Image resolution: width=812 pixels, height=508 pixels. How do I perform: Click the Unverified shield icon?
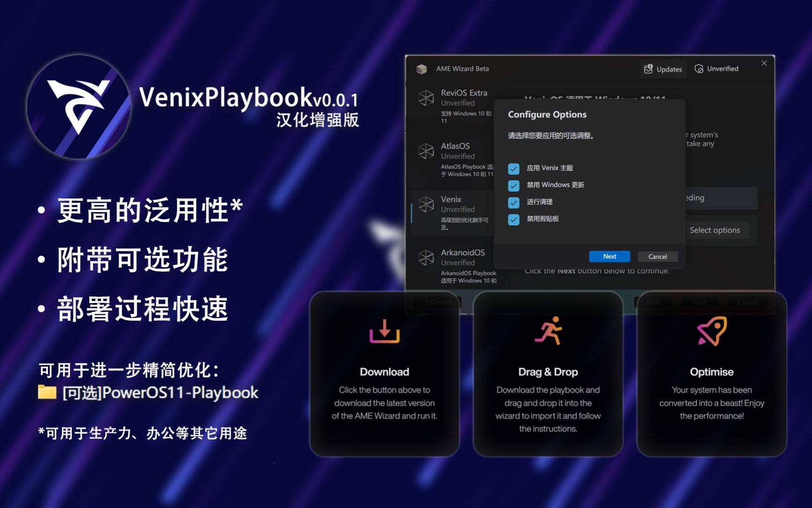699,69
